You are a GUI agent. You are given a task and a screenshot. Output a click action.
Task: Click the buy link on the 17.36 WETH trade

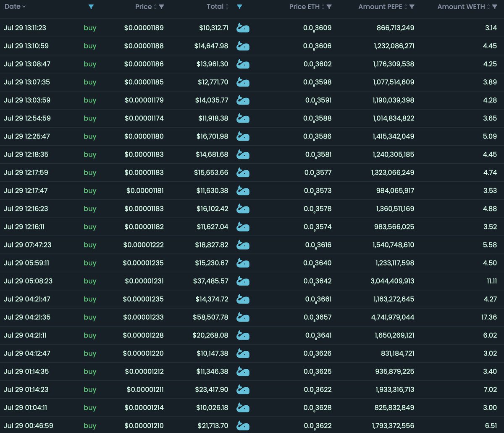tap(89, 317)
